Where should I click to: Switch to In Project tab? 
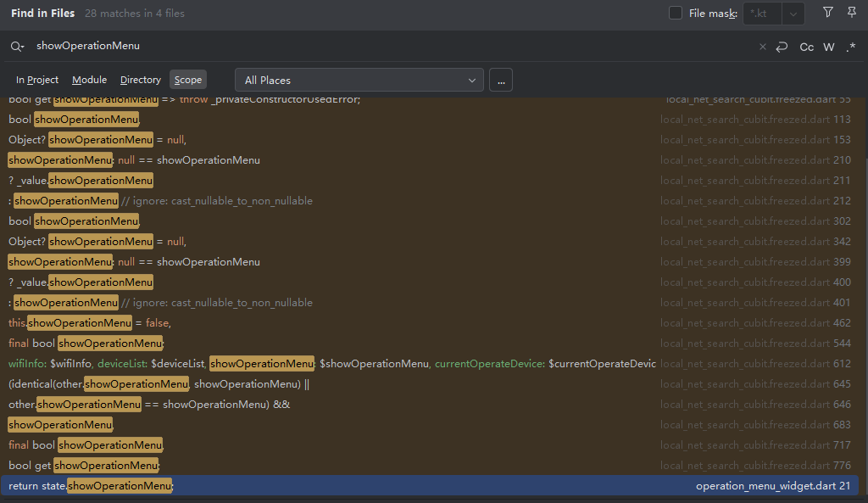point(37,80)
